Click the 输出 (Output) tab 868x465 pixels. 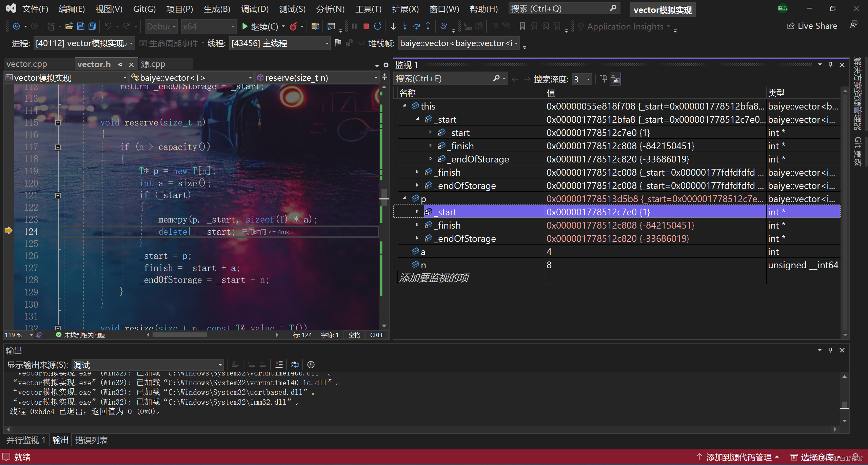[61, 441]
